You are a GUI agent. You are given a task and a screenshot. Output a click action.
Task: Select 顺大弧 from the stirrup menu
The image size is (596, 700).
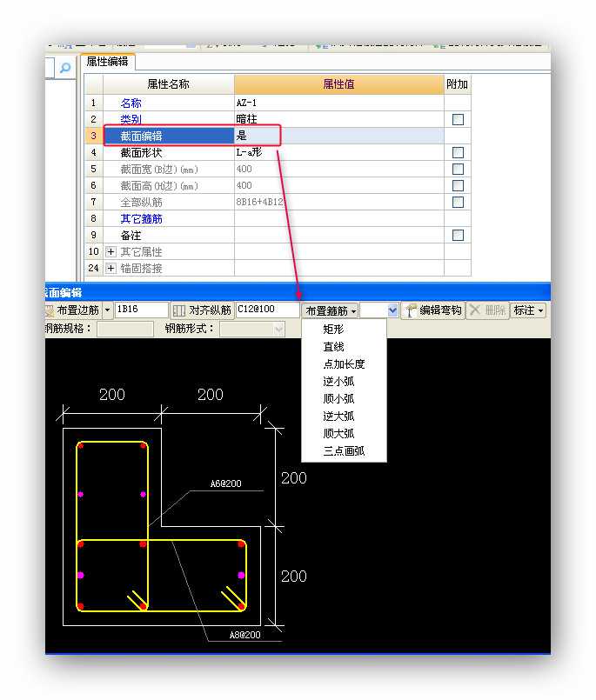(338, 434)
